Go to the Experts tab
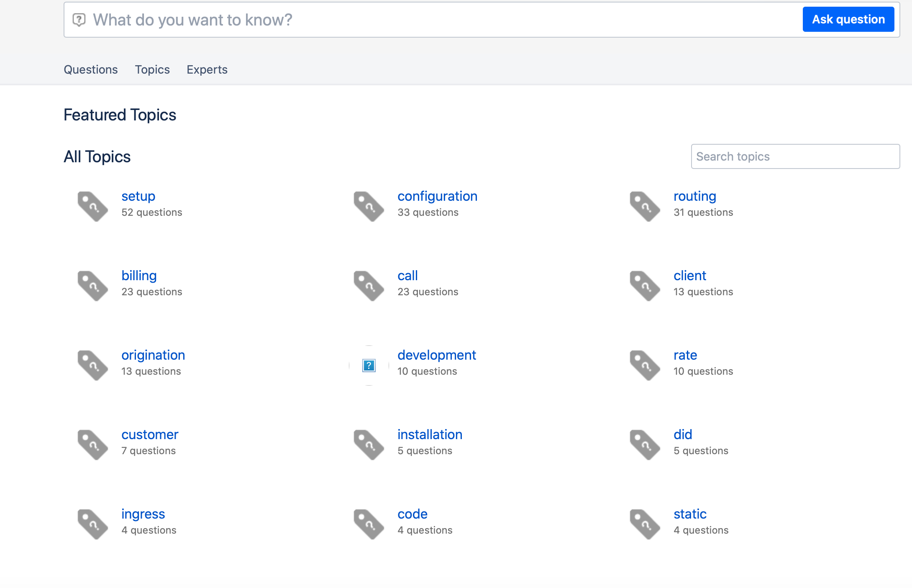Image resolution: width=912 pixels, height=588 pixels. (207, 69)
